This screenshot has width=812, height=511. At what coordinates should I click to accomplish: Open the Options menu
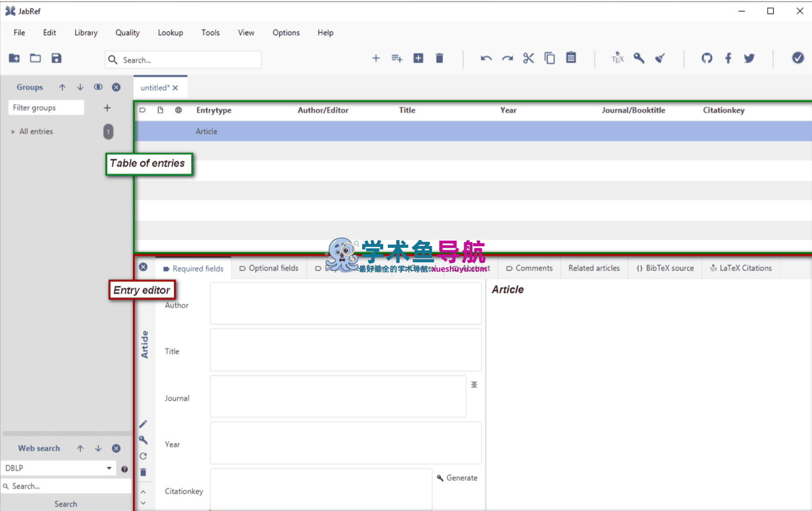[x=286, y=33]
